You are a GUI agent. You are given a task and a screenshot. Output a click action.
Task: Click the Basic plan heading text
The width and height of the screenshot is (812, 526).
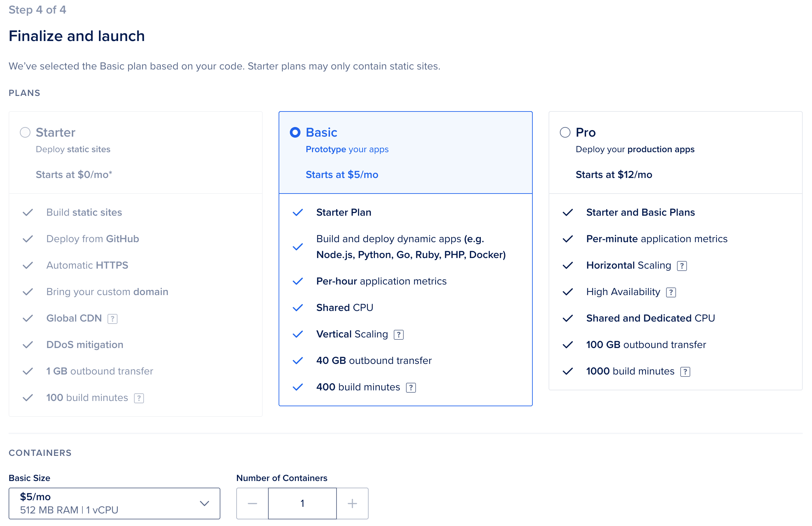point(321,132)
